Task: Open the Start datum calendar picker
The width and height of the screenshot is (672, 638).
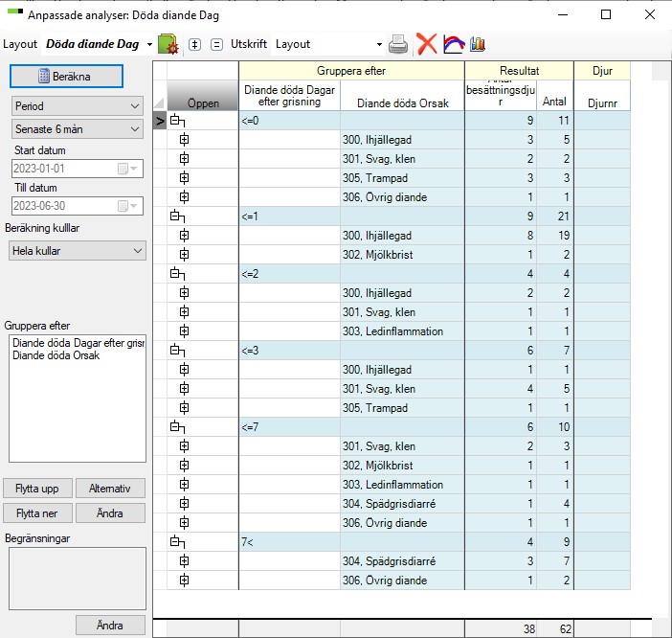Action: pos(127,169)
